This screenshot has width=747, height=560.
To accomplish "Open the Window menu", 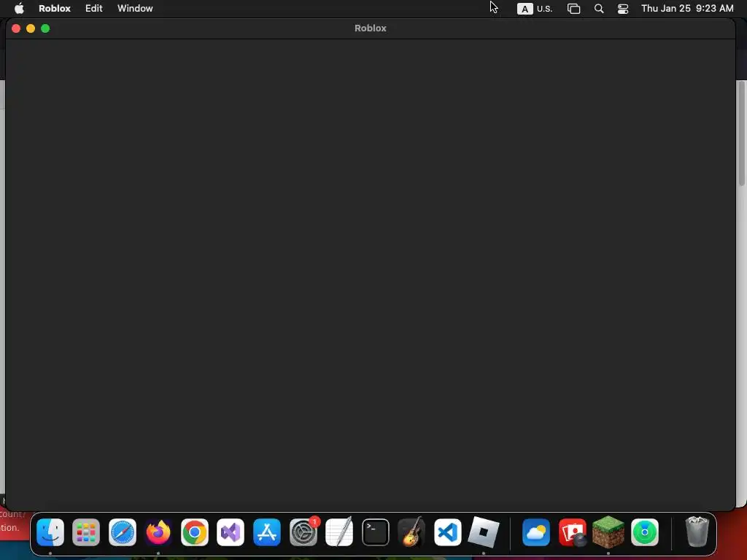I will tap(135, 9).
